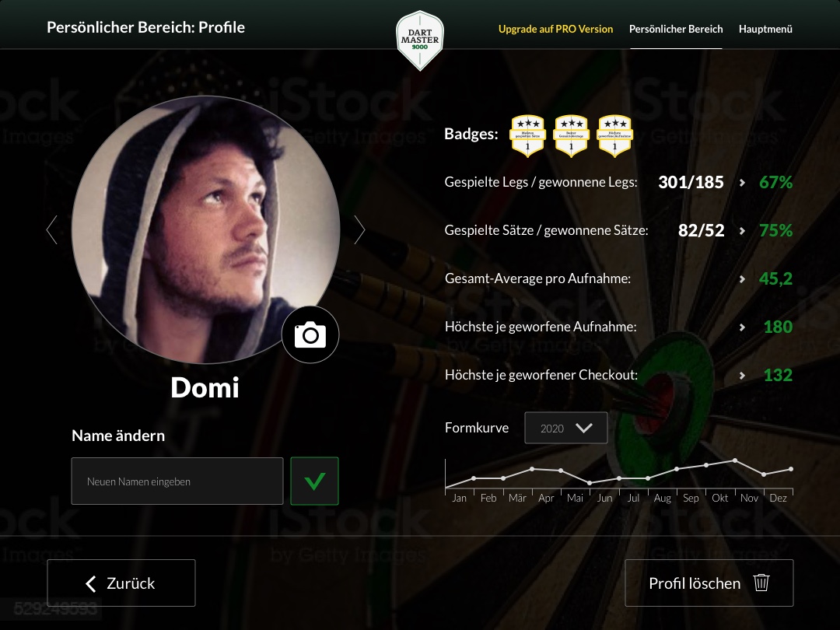This screenshot has width=840, height=630.
Task: Click the right arrow beside profile photo
Action: (x=359, y=229)
